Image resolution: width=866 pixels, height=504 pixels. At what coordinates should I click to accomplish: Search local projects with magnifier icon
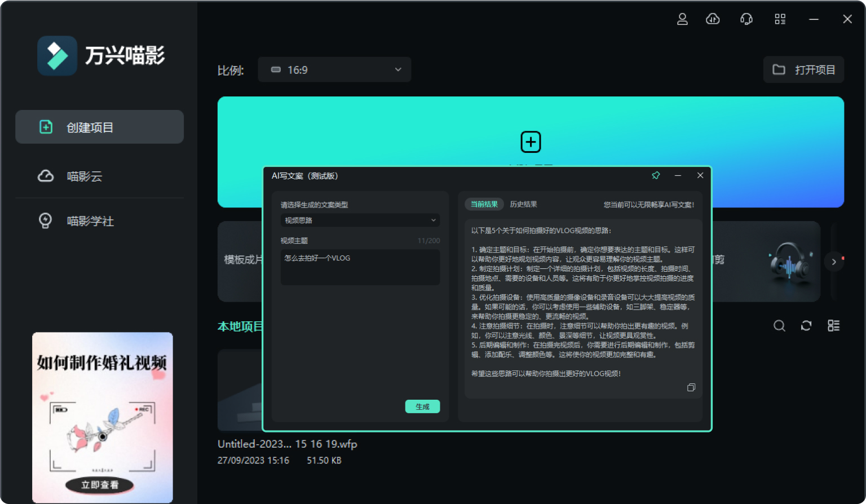point(779,326)
